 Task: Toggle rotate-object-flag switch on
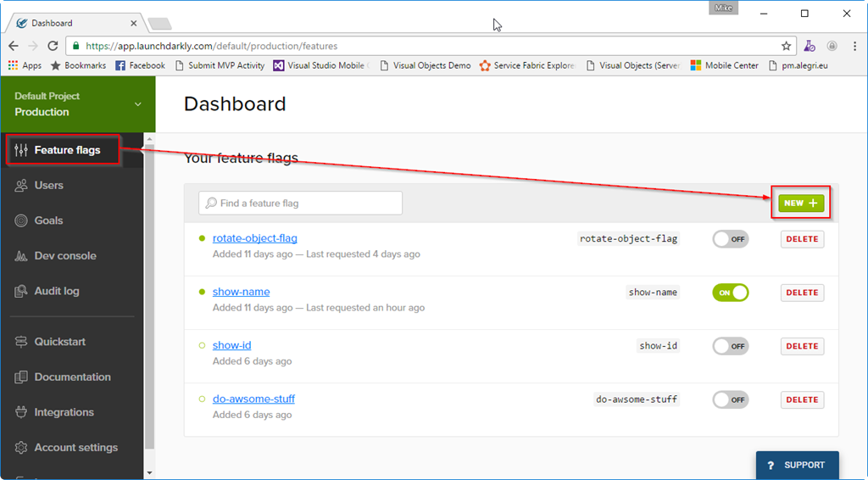pos(730,239)
